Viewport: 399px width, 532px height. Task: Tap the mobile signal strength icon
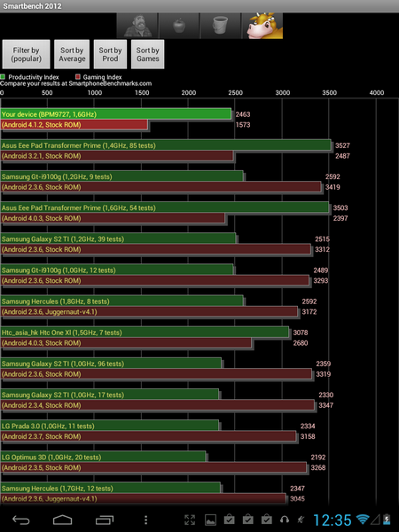375,519
